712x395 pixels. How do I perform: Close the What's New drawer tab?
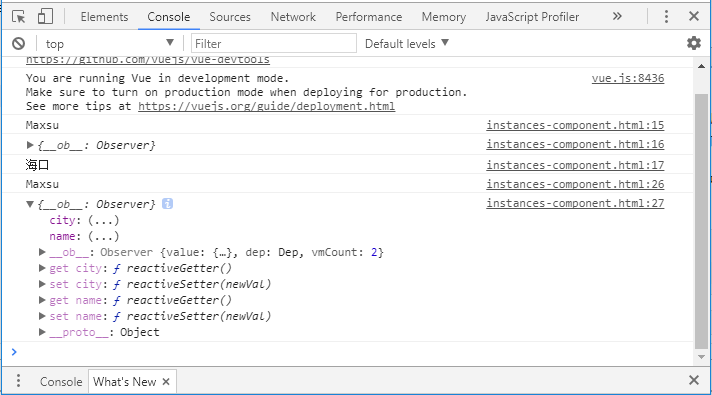coord(166,381)
